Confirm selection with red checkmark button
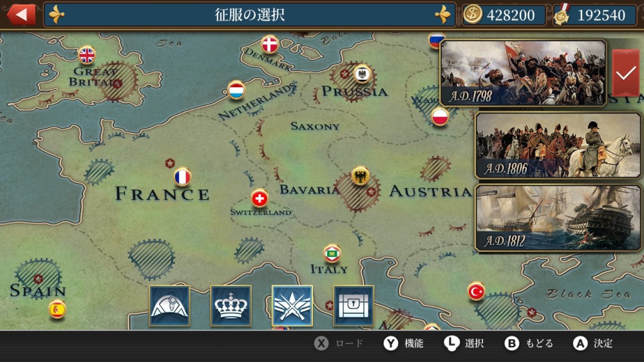This screenshot has width=644, height=362. 625,73
